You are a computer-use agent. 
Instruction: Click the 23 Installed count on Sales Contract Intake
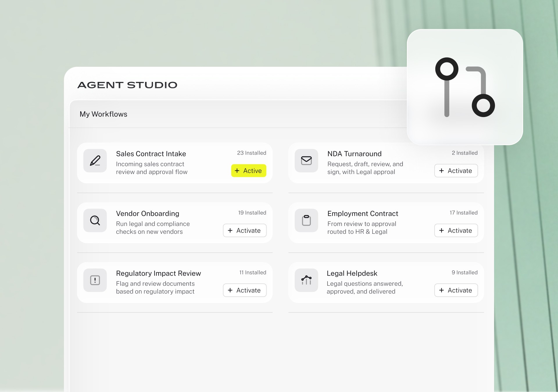point(252,153)
